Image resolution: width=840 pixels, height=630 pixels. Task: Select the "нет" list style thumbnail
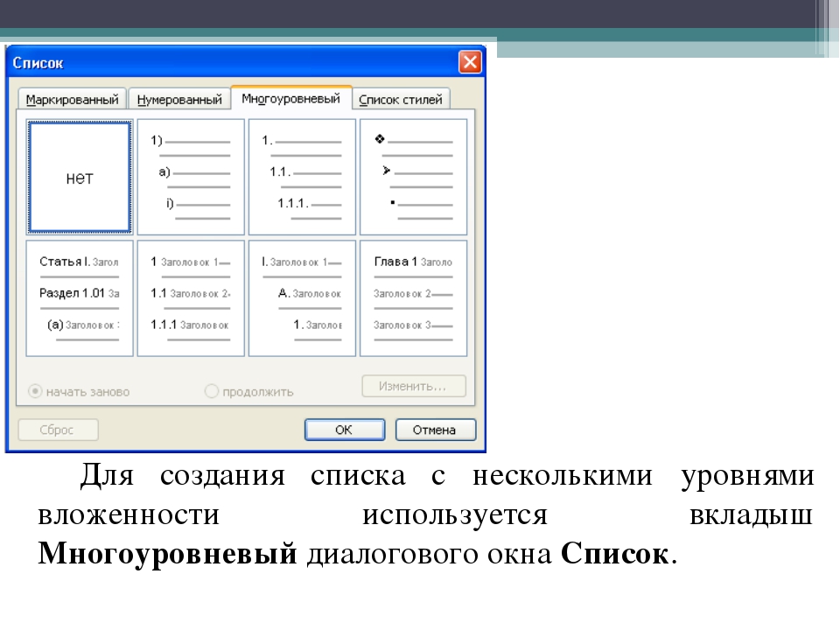coord(80,177)
